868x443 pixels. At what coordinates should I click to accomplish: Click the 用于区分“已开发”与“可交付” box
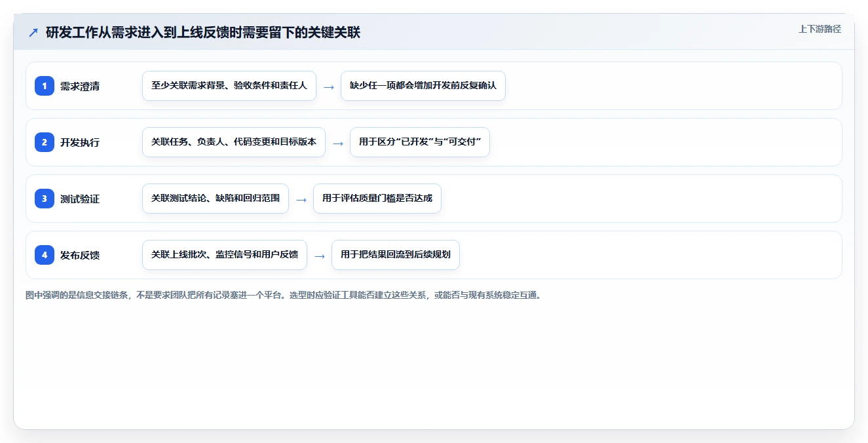click(420, 142)
